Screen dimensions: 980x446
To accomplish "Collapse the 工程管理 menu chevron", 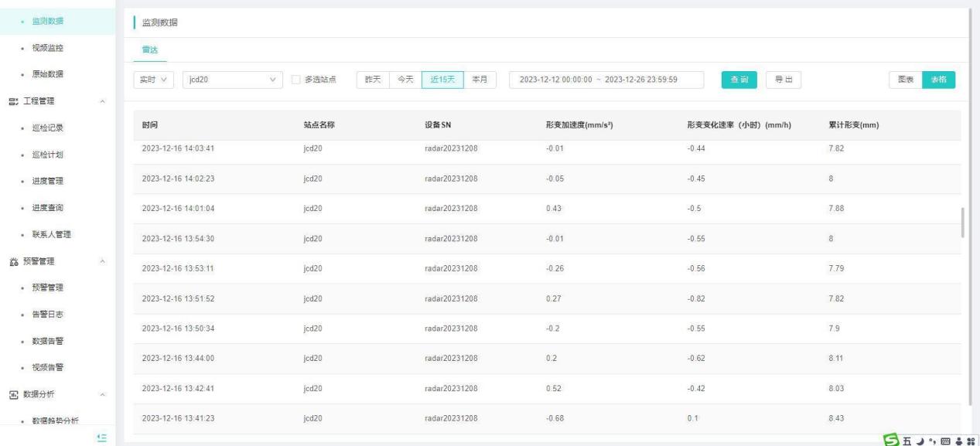I will click(x=104, y=101).
